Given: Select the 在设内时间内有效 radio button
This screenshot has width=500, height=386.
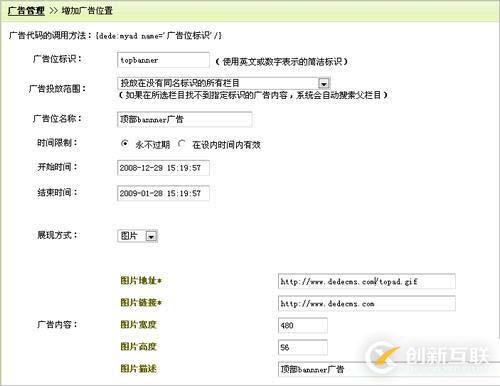Looking at the screenshot, I should click(181, 144).
